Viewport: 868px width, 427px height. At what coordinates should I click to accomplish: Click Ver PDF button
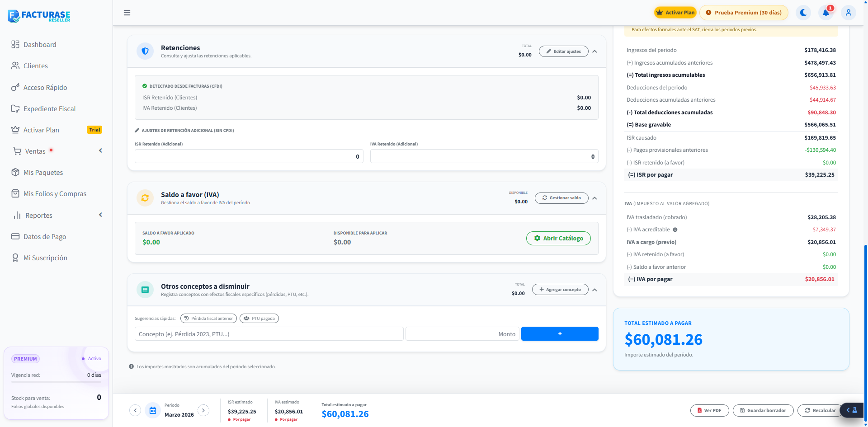coord(709,410)
